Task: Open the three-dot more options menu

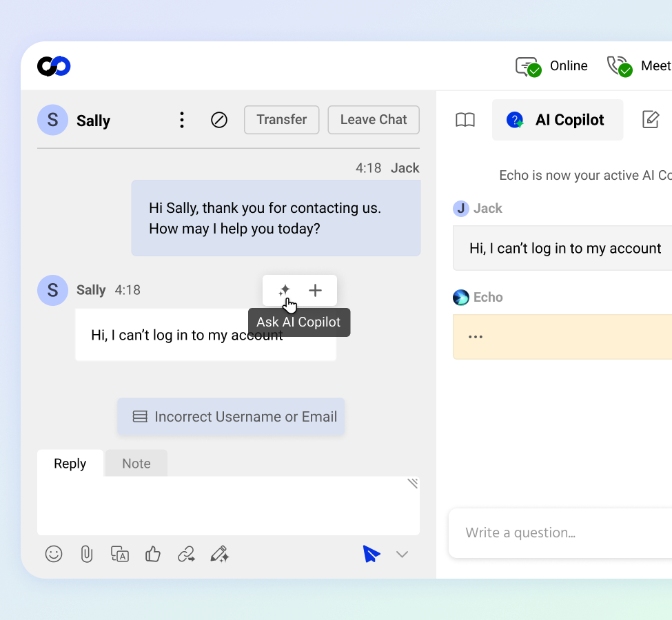Action: 182,121
